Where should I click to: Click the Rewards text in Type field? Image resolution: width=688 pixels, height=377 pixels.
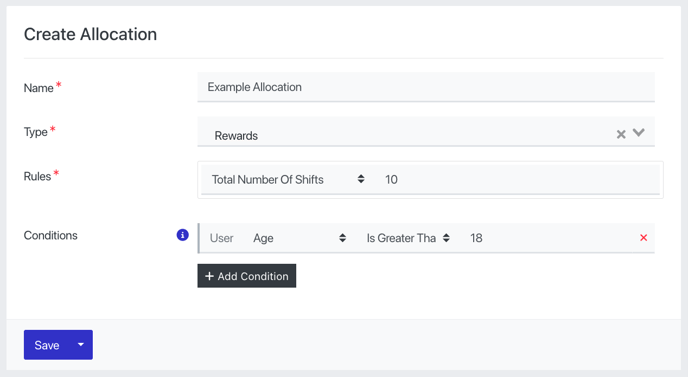pos(236,136)
